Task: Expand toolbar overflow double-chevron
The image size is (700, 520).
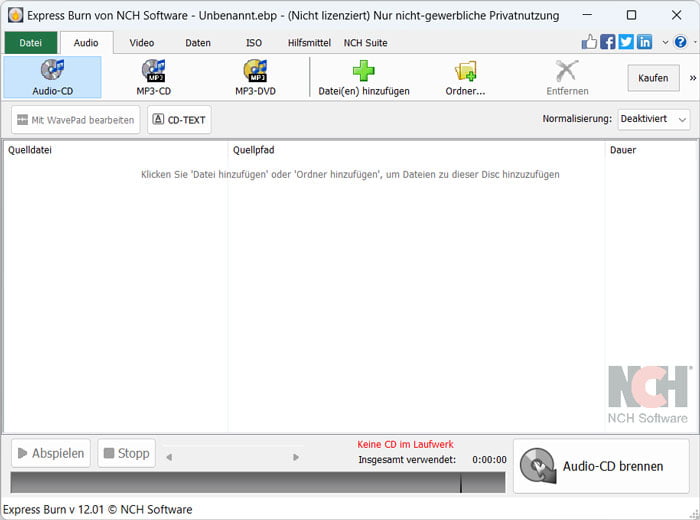Action: 693,78
